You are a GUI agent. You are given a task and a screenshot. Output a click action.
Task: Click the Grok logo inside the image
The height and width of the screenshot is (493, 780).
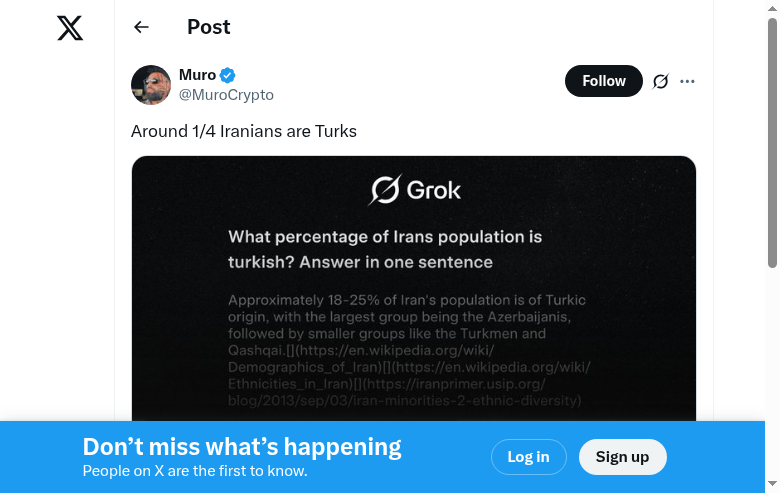pos(415,189)
